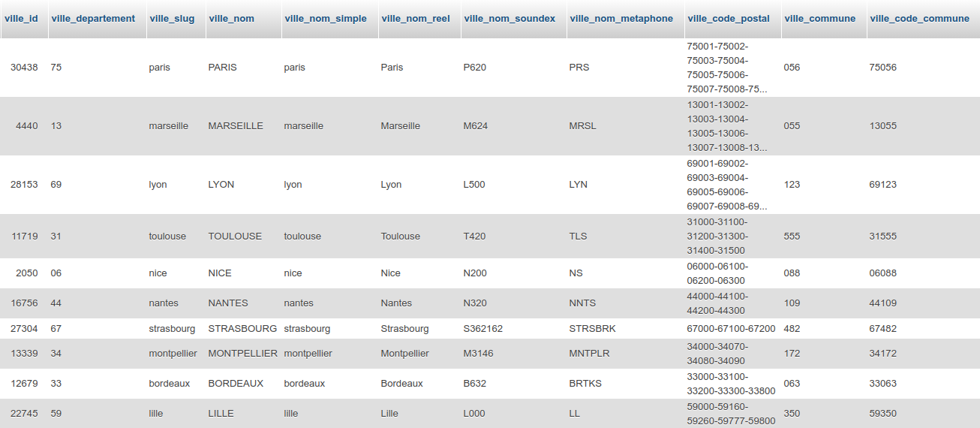Click the ville_code_commune column header

919,18
